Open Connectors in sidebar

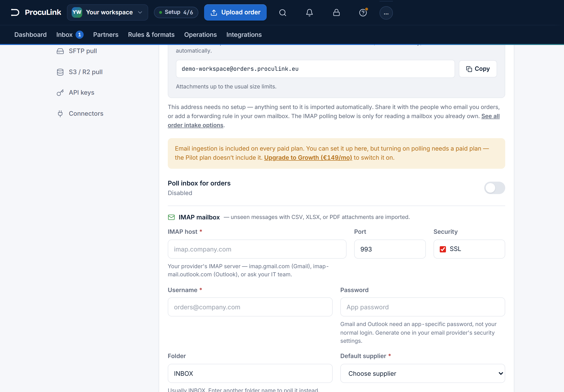pyautogui.click(x=86, y=114)
